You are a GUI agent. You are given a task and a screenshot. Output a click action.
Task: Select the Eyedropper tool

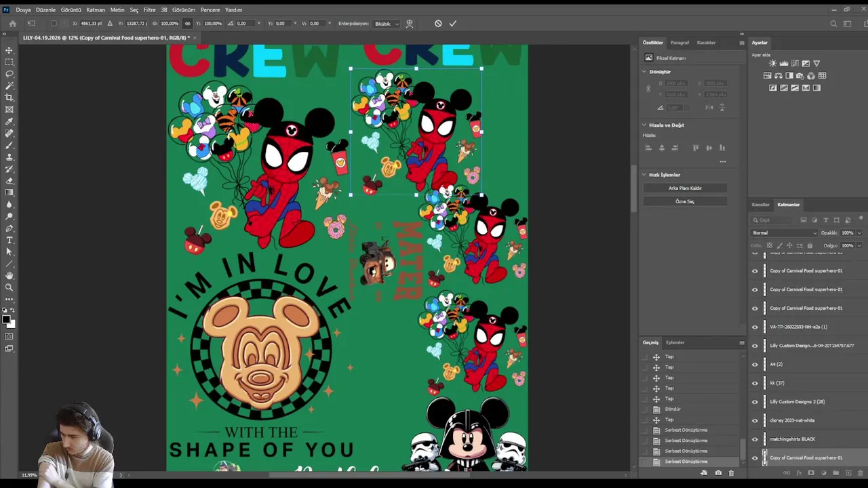[x=9, y=121]
